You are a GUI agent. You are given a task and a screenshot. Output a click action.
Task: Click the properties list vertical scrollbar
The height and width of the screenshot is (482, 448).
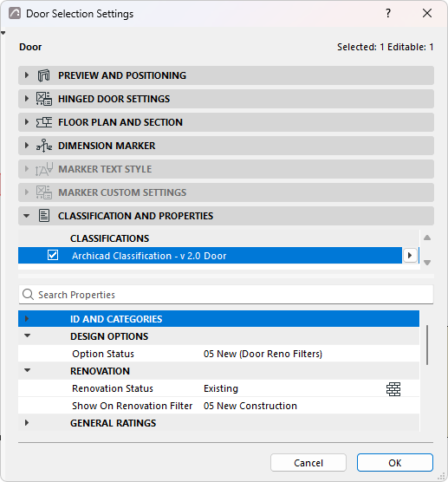pyautogui.click(x=427, y=345)
